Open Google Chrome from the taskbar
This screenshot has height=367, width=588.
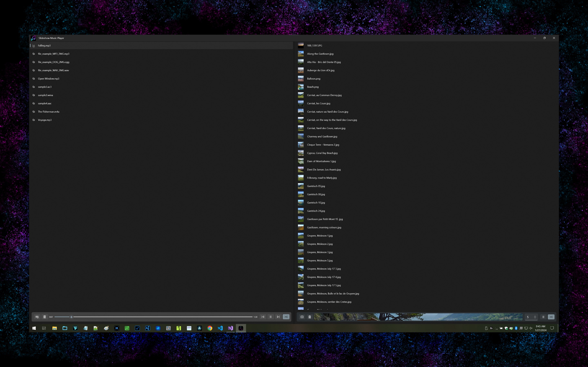coord(210,328)
